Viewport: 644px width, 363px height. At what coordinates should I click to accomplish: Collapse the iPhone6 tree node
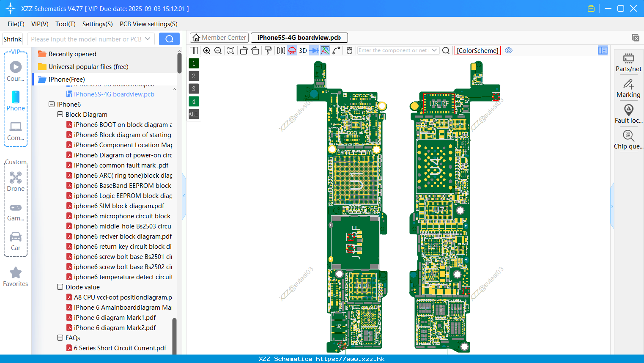52,104
